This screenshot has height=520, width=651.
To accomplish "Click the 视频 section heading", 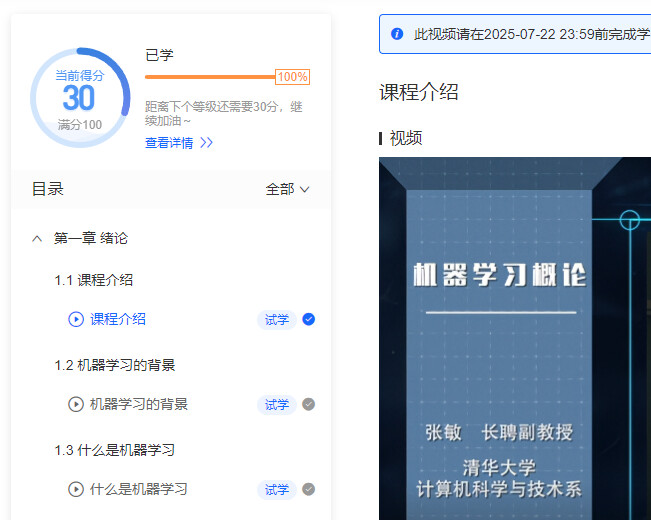I will (x=406, y=138).
